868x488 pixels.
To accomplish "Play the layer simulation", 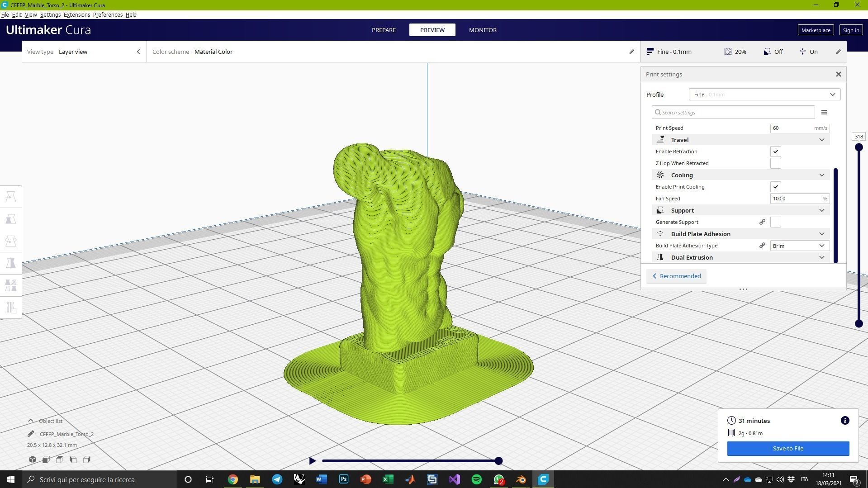I will [312, 461].
